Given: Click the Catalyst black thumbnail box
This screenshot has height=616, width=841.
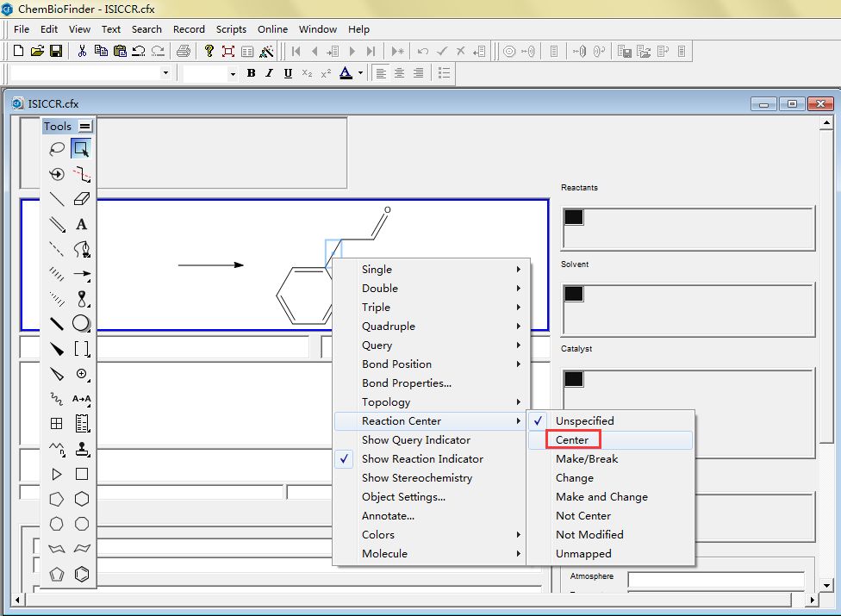Looking at the screenshot, I should click(573, 379).
